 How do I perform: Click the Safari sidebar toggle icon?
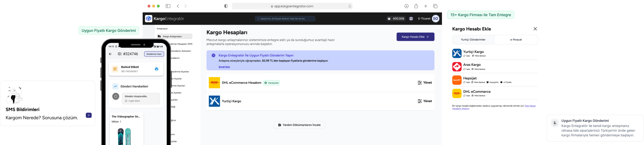pos(168,6)
